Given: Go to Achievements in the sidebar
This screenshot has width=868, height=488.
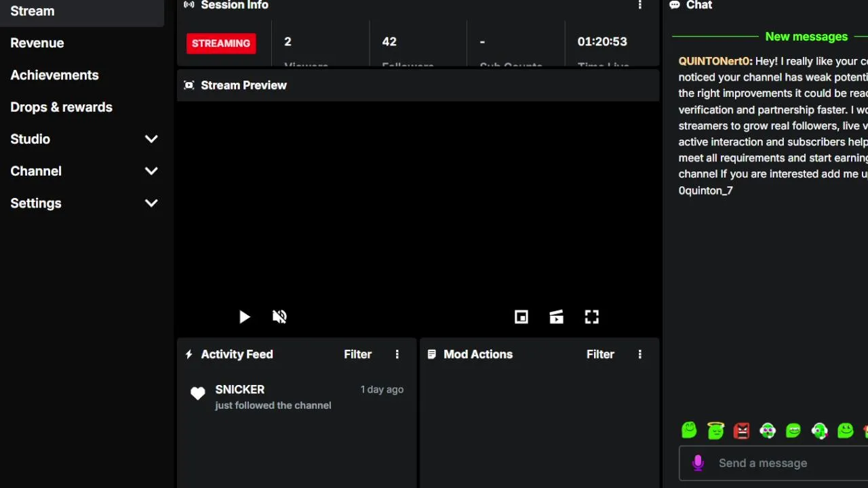Looking at the screenshot, I should pos(54,75).
